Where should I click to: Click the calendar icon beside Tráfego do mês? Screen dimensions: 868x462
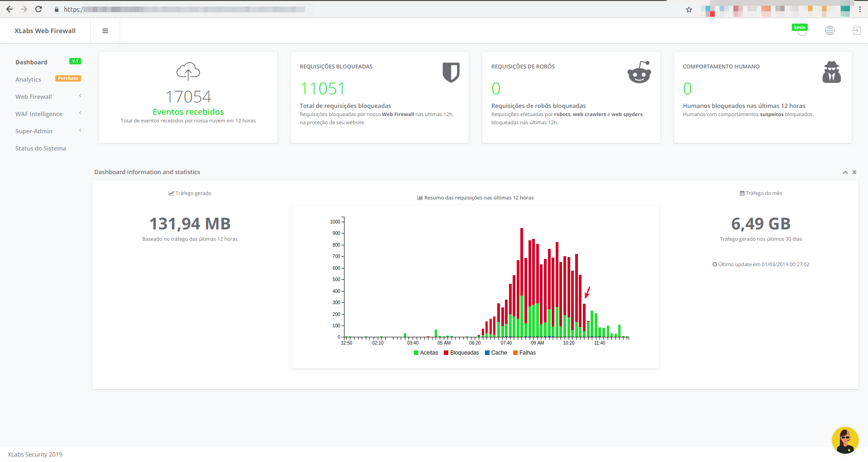point(742,193)
